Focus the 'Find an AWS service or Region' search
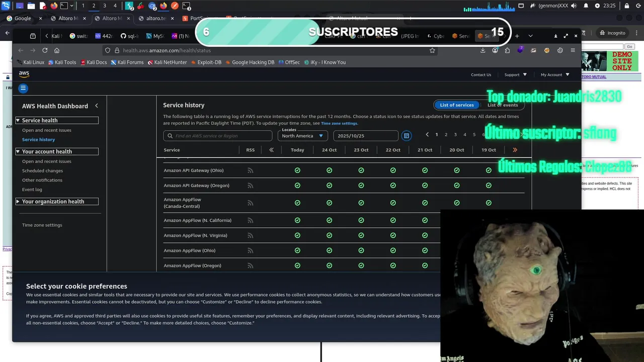The image size is (644, 362). pos(218,136)
